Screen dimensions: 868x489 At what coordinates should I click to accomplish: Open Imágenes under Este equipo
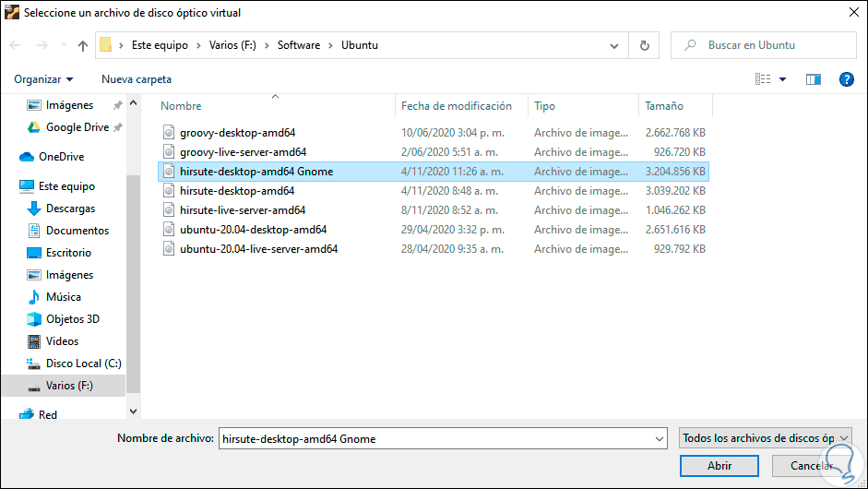tap(69, 275)
